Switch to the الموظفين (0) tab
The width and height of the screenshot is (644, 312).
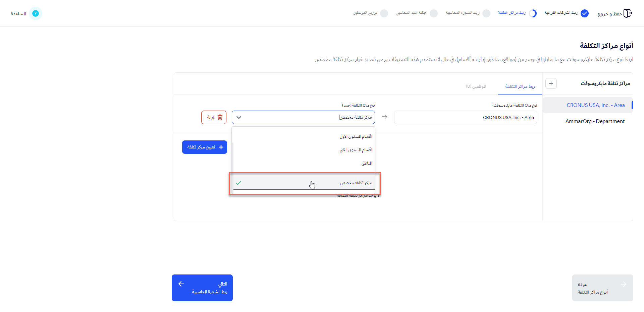pyautogui.click(x=476, y=86)
